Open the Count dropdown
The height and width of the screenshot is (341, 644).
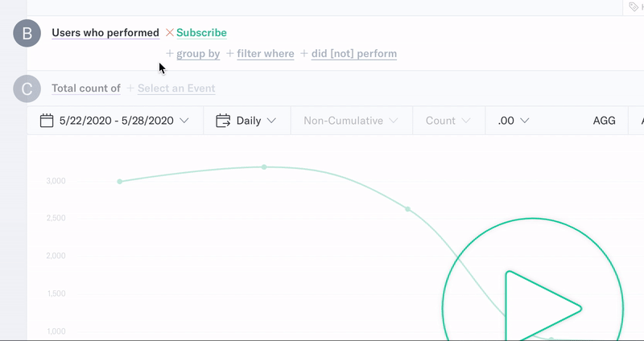point(448,121)
